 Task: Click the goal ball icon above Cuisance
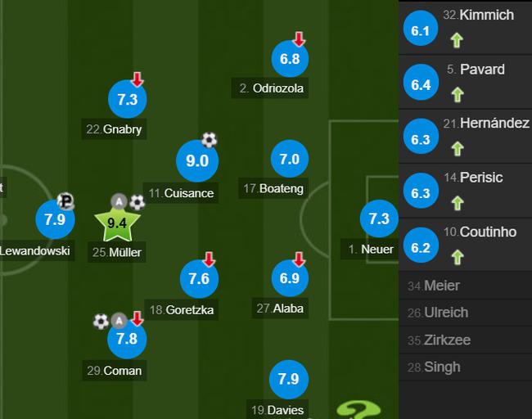pyautogui.click(x=209, y=139)
